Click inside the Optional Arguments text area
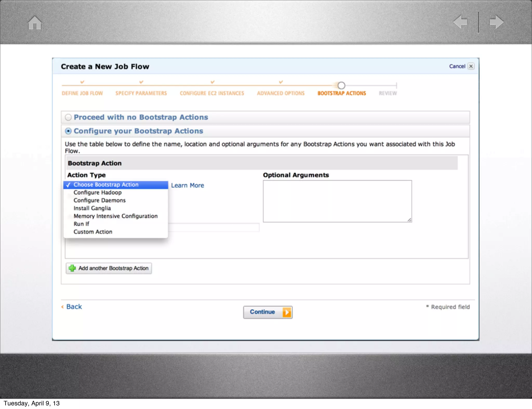532x409 pixels. 337,201
